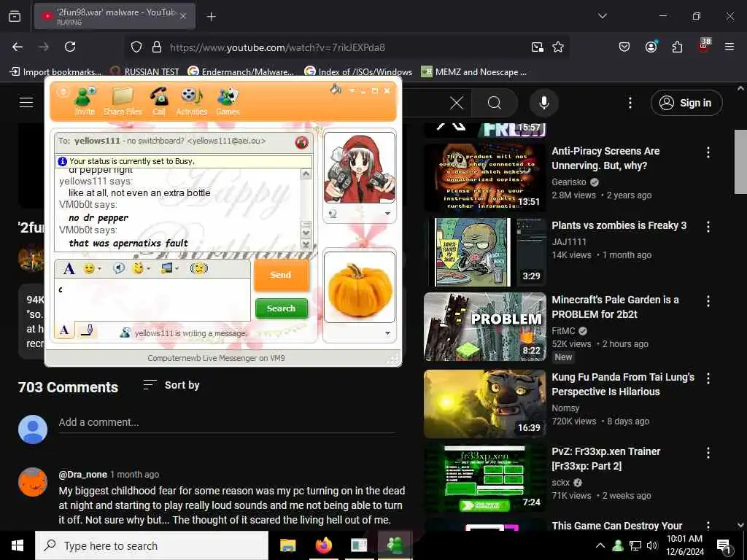Viewport: 747px width, 560px height.
Task: Open the Sort by comments dropdown
Action: pyautogui.click(x=171, y=385)
